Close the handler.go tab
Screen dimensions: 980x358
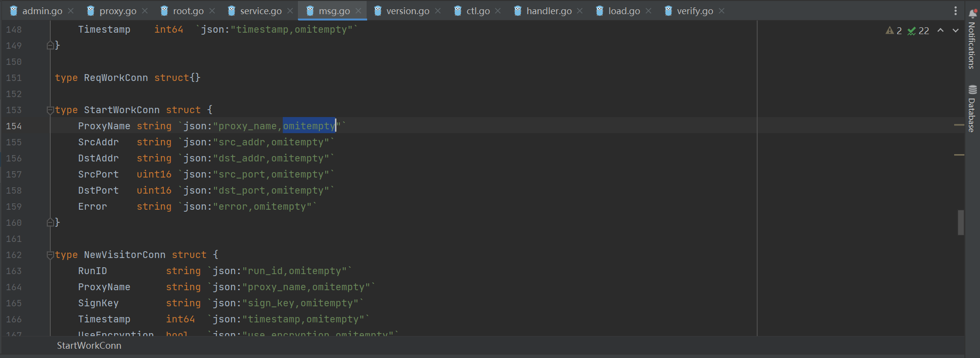[580, 11]
